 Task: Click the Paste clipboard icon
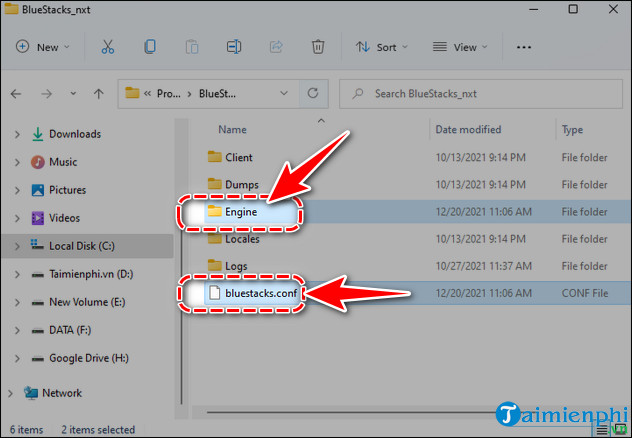pos(192,47)
